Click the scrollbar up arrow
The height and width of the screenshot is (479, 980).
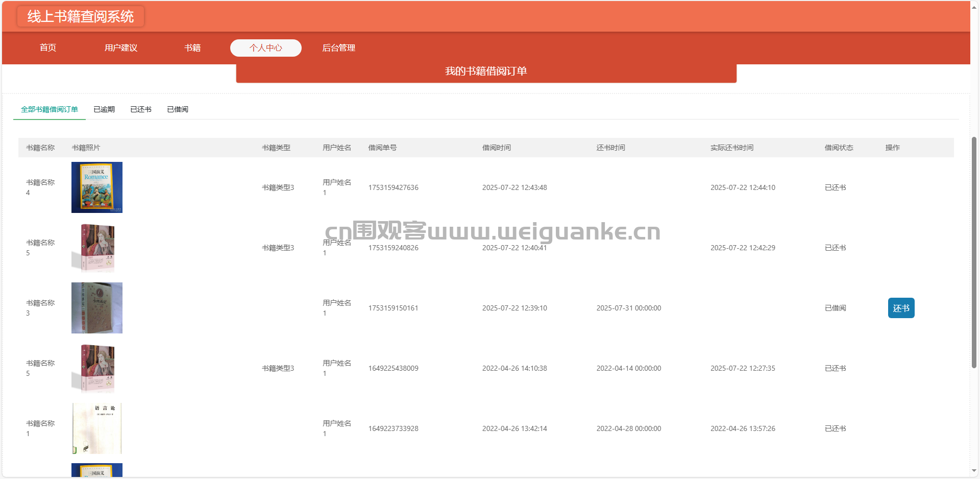pos(974,7)
